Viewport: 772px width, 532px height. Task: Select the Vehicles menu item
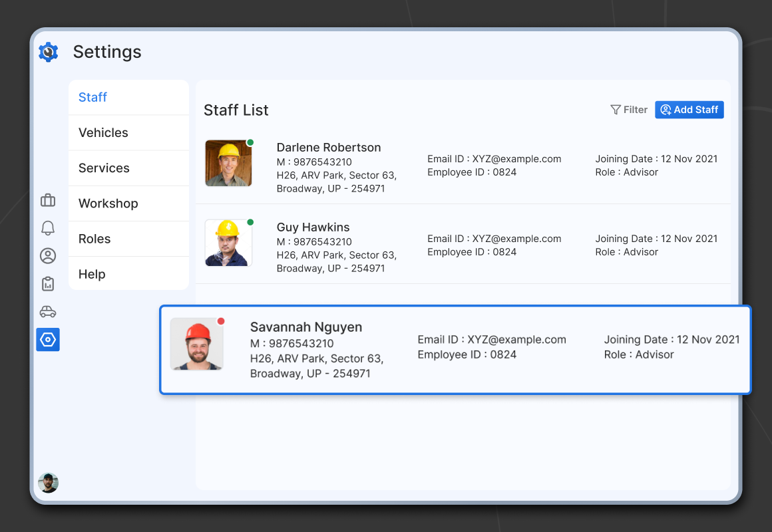click(129, 133)
